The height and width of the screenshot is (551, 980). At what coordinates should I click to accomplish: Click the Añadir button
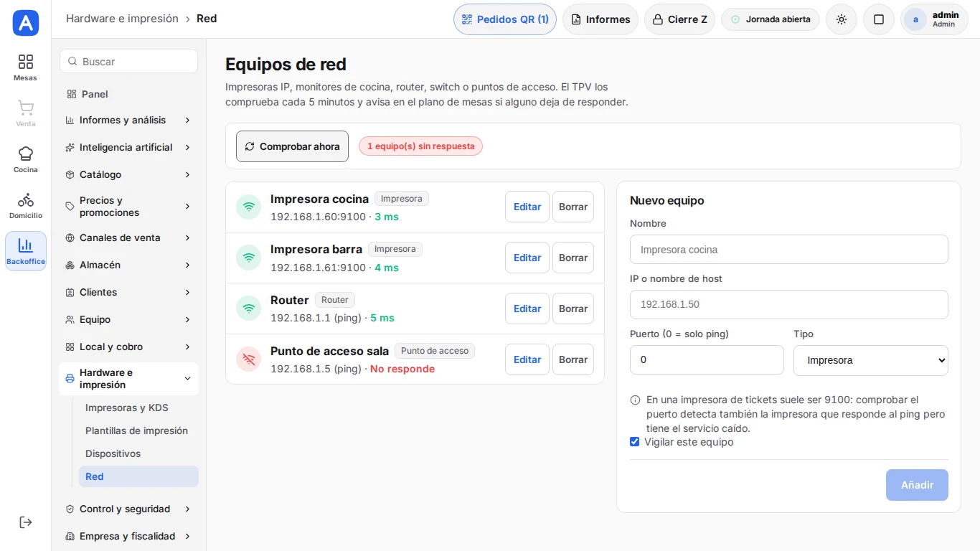click(917, 485)
